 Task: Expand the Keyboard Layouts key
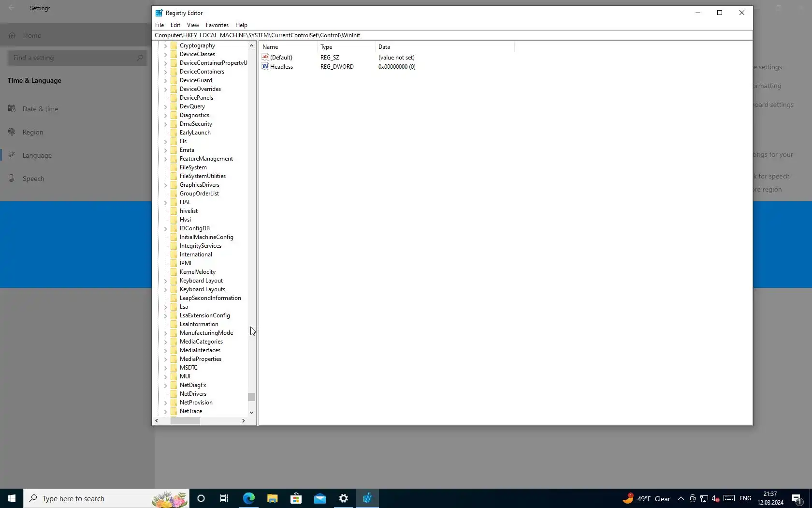[165, 290]
